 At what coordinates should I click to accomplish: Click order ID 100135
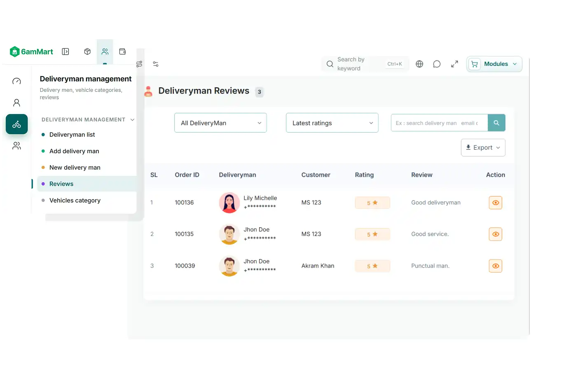pyautogui.click(x=184, y=234)
